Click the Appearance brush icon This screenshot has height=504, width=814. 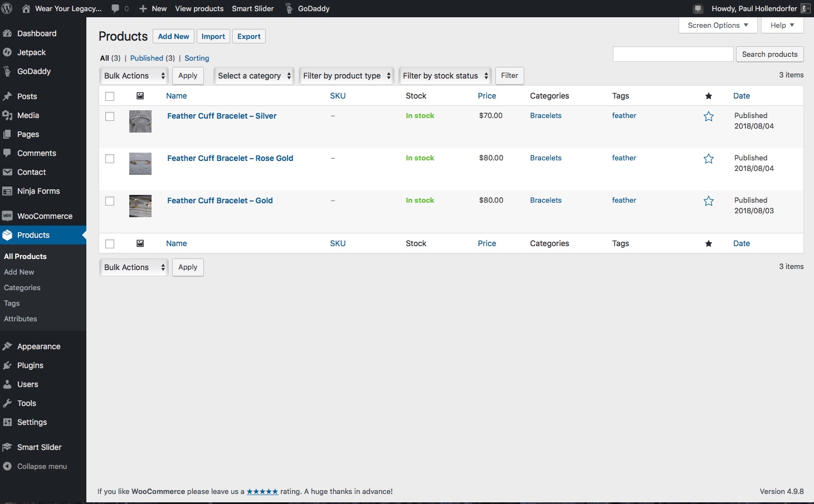[x=7, y=346]
